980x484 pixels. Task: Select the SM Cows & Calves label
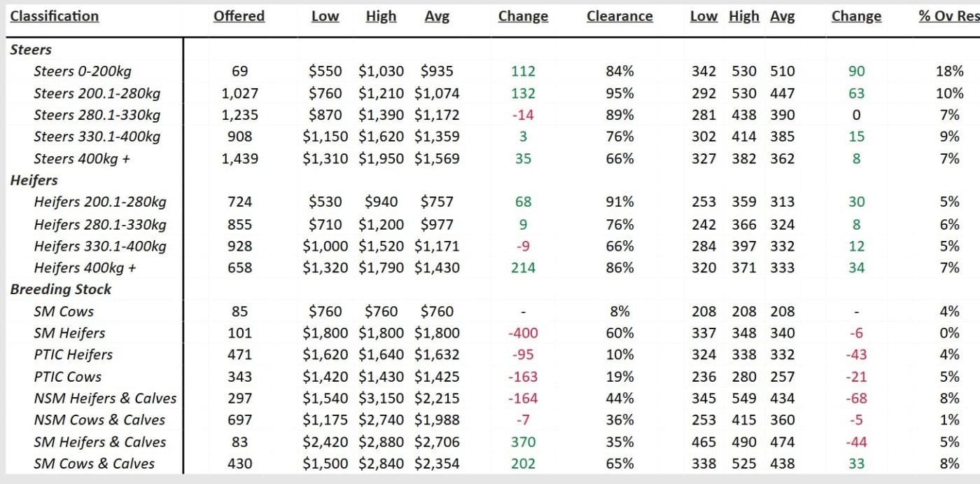click(94, 464)
